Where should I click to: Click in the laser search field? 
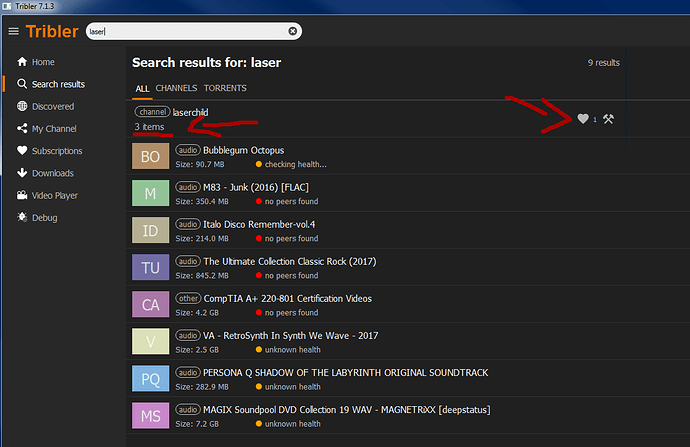[x=190, y=31]
